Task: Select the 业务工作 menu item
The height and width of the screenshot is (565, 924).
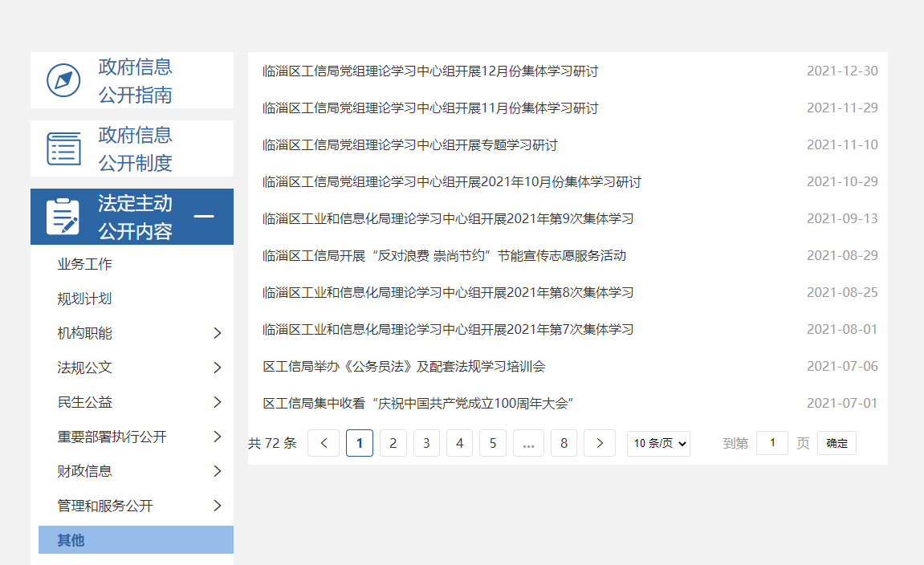Action: pyautogui.click(x=84, y=264)
